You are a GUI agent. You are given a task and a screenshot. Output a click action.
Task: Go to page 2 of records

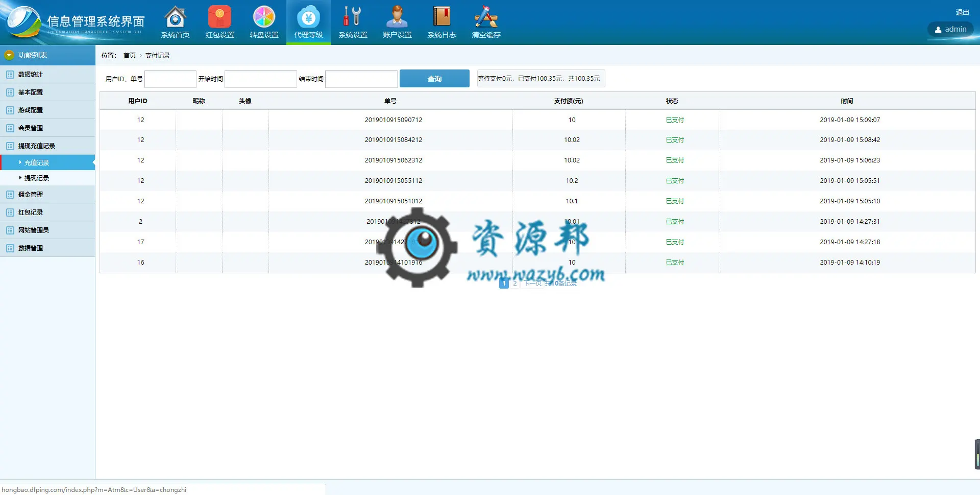514,283
